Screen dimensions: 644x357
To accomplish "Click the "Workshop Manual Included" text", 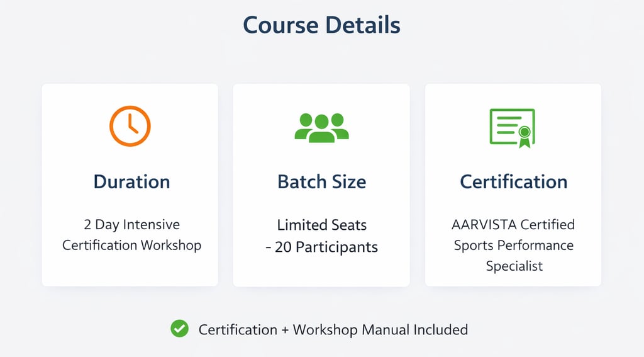I will tap(380, 329).
